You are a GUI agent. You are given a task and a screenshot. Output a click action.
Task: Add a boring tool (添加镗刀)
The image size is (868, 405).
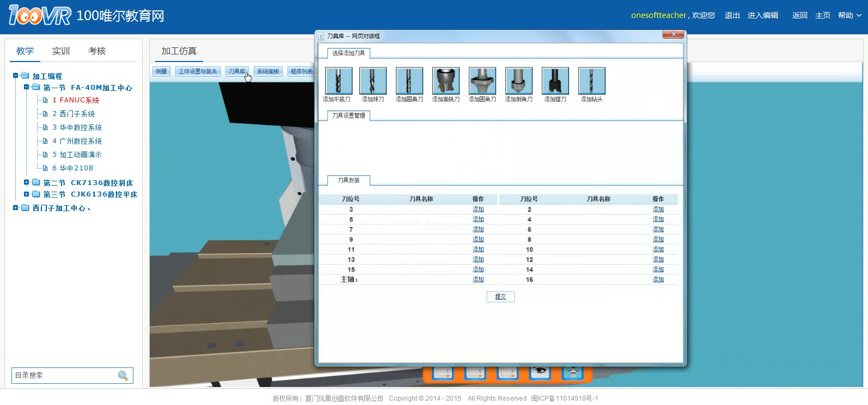(555, 81)
